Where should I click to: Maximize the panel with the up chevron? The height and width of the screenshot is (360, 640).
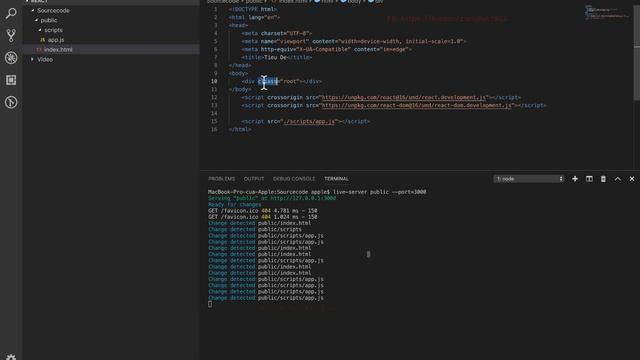pos(618,179)
